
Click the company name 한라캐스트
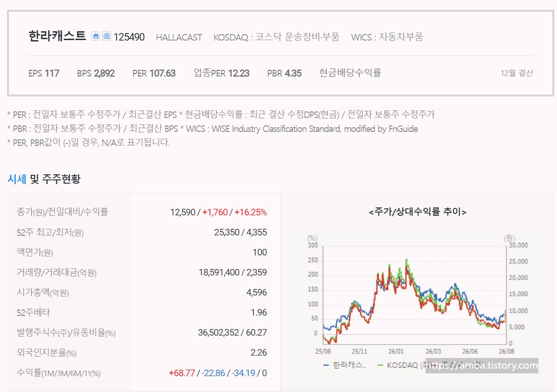[57, 36]
